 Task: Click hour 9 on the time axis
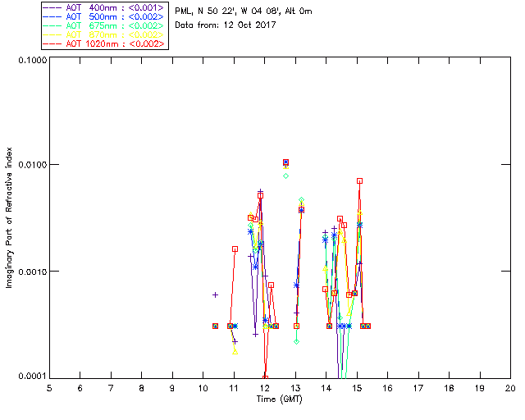172,389
